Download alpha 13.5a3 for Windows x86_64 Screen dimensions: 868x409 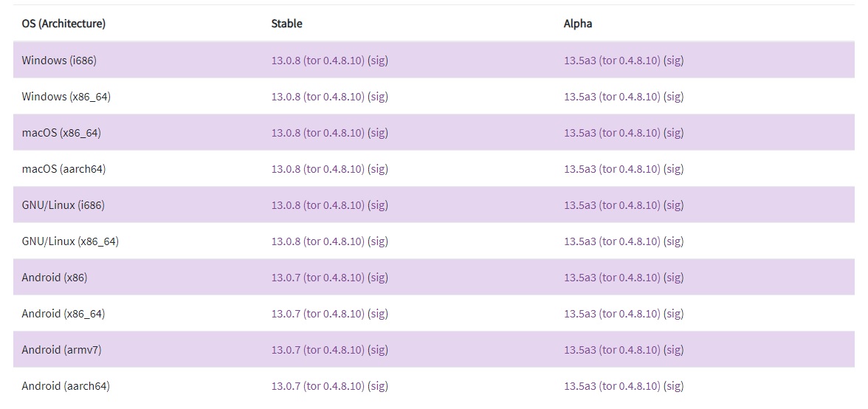[613, 97]
